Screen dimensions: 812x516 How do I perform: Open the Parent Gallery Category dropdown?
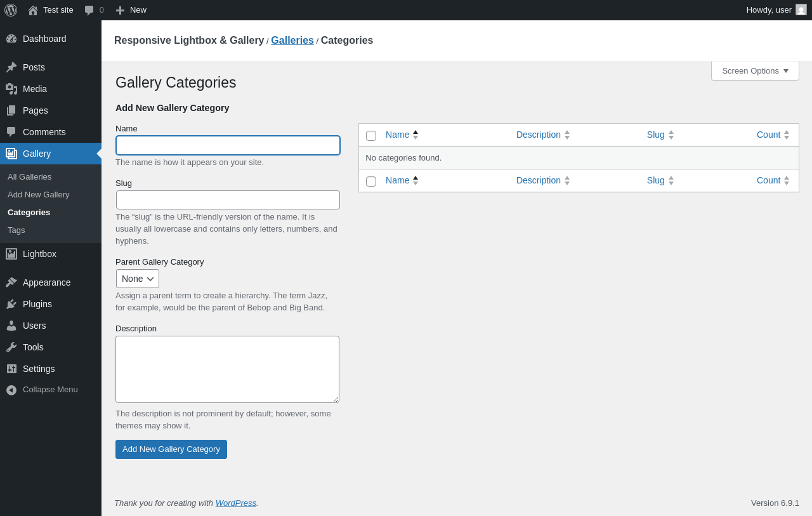click(x=138, y=279)
